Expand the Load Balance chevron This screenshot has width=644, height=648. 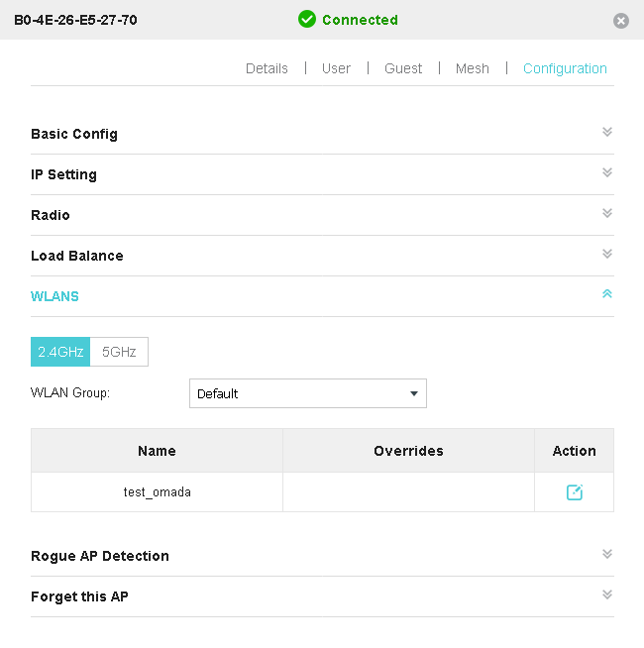[607, 254]
